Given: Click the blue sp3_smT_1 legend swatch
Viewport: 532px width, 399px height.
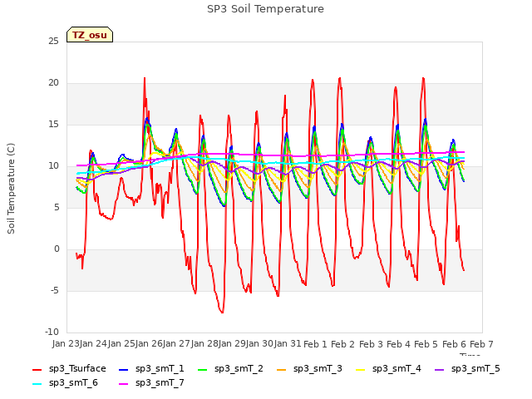Looking at the screenshot, I should [124, 369].
